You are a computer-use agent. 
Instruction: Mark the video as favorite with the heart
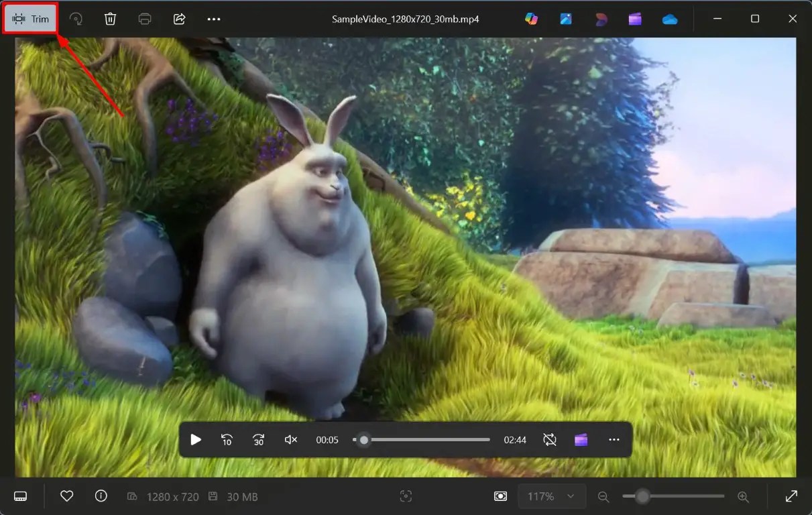point(66,496)
